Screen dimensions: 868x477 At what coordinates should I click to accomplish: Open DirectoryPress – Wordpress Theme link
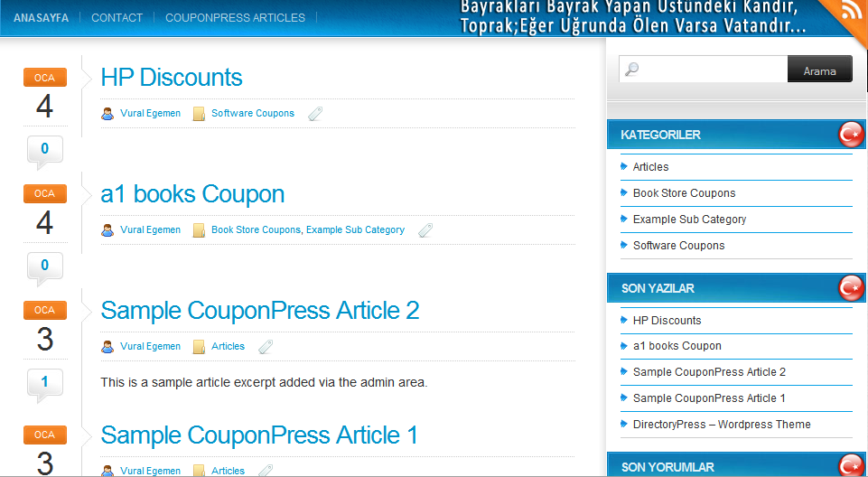(x=722, y=425)
